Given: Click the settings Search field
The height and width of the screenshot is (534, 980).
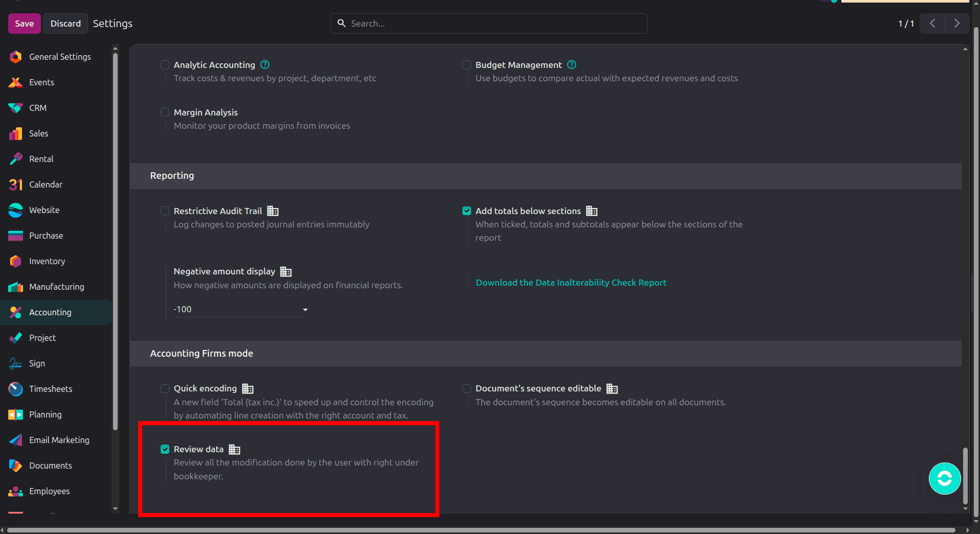Looking at the screenshot, I should tap(489, 24).
